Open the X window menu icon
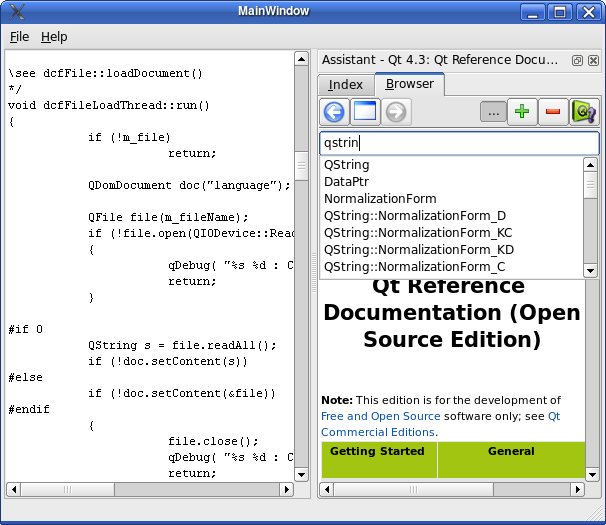This screenshot has width=606, height=525. (17, 12)
